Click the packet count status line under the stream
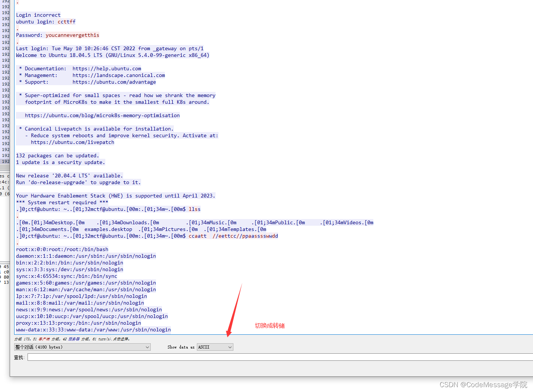 coord(72,339)
